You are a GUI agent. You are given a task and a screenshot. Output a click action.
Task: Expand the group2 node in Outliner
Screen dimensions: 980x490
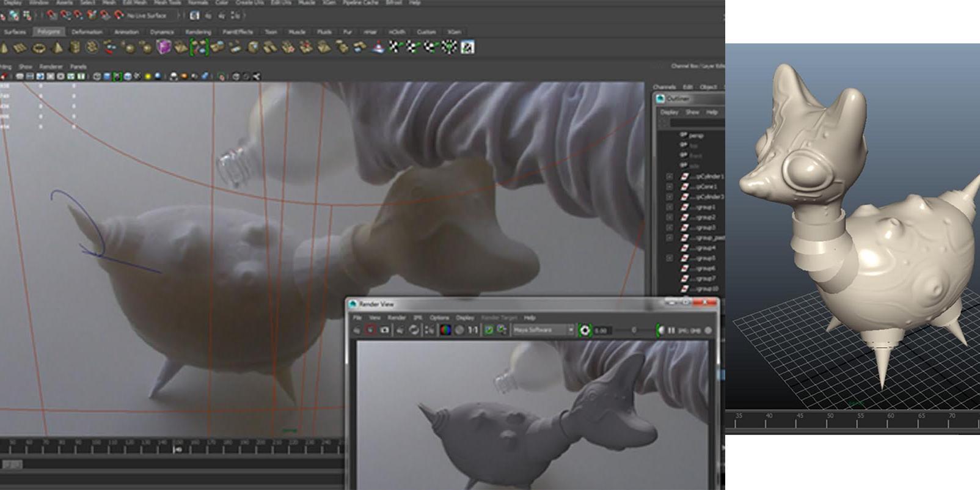[x=670, y=217]
